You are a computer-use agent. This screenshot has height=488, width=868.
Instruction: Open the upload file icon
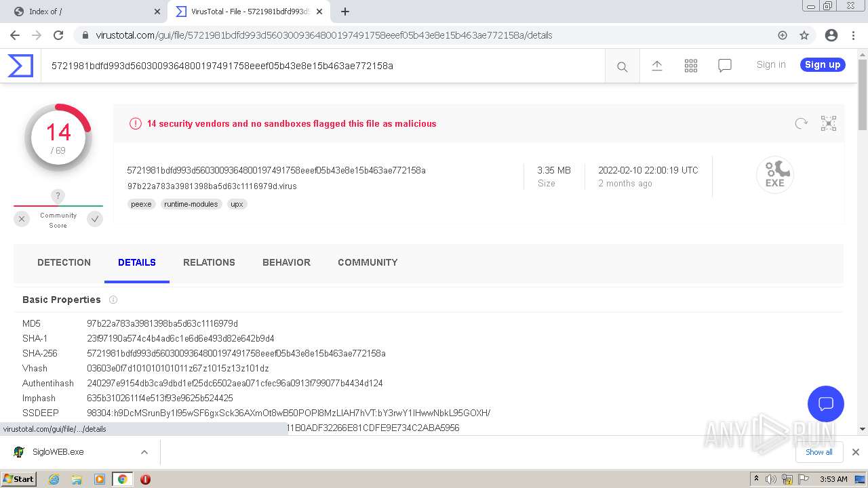tap(656, 66)
